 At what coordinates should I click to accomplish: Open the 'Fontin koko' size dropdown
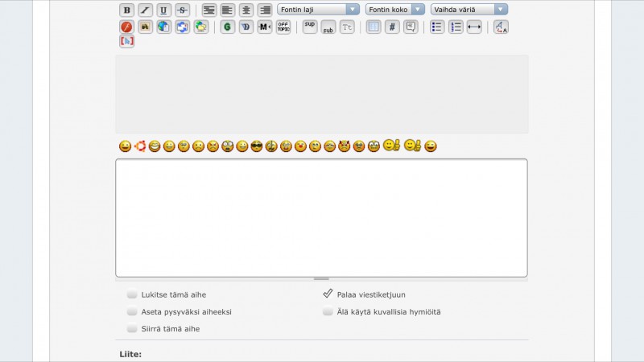[x=395, y=10]
